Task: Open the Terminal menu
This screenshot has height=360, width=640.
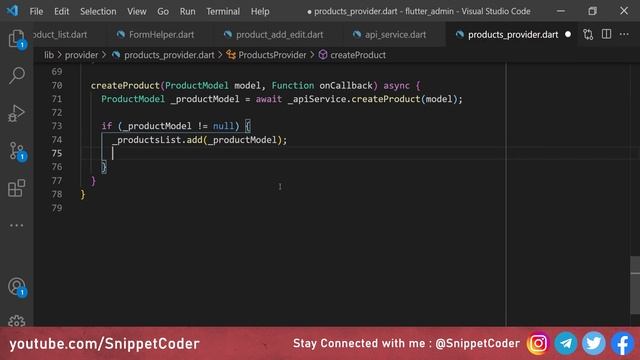Action: [x=223, y=11]
